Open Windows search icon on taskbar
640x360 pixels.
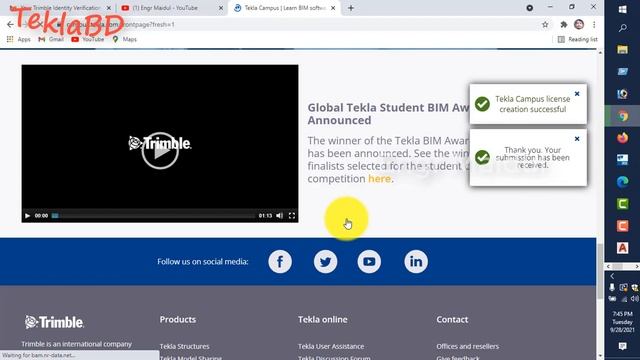coord(622,28)
